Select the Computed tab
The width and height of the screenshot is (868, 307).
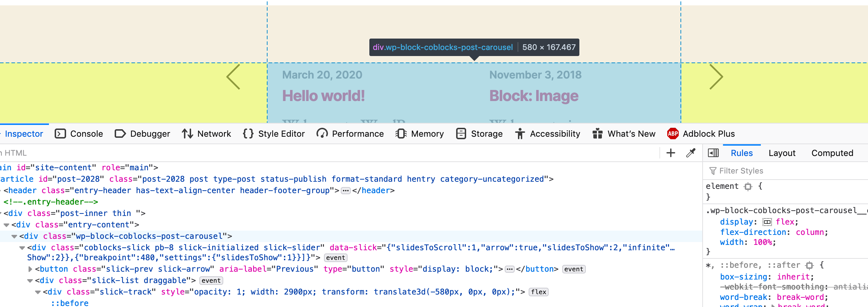[x=832, y=153]
